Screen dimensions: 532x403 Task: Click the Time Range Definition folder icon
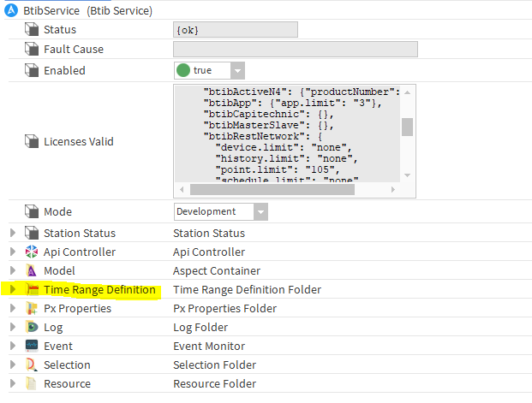click(x=32, y=290)
